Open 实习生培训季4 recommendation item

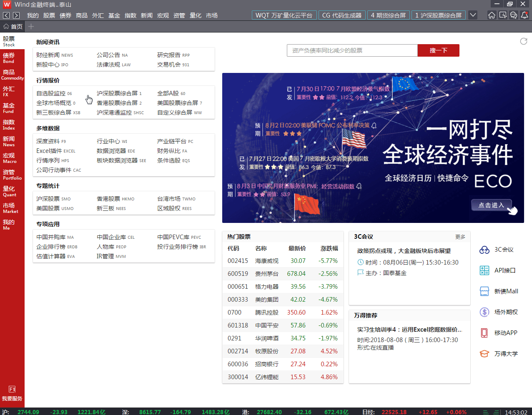(x=409, y=330)
